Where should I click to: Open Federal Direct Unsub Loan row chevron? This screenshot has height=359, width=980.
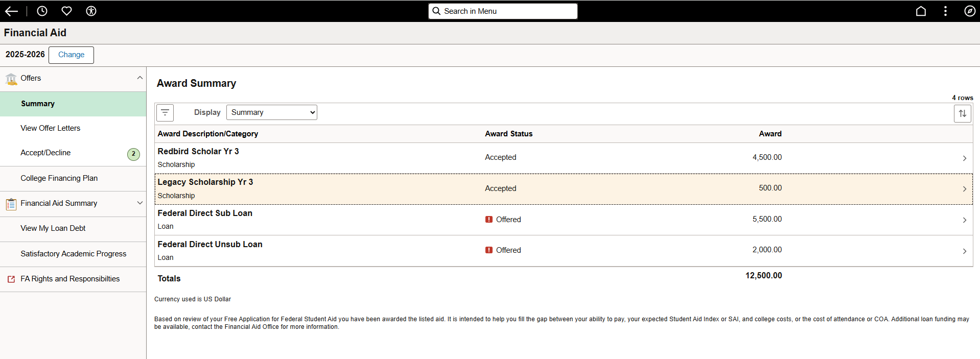[965, 251]
